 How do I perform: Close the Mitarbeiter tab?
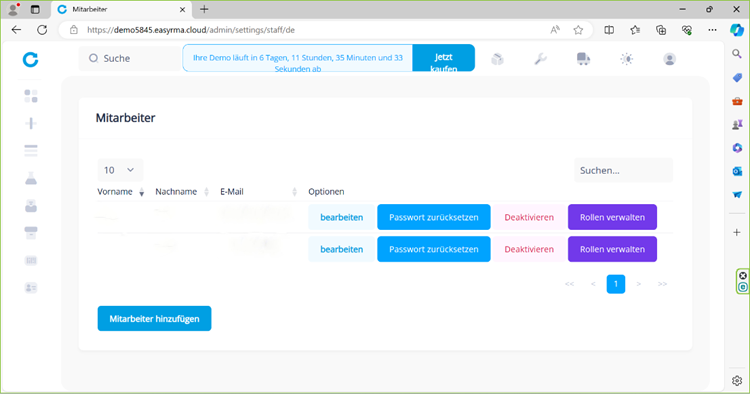[182, 9]
